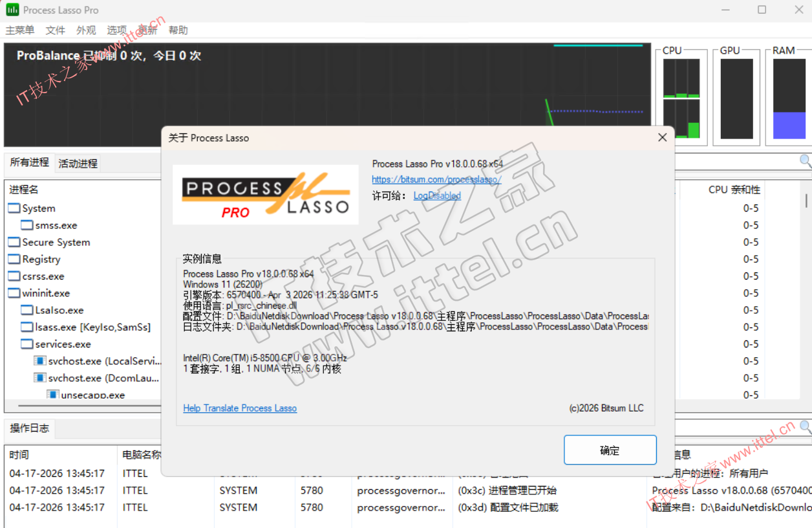The image size is (812, 528).
Task: Select wininit.exe in the process tree
Action: [x=45, y=293]
